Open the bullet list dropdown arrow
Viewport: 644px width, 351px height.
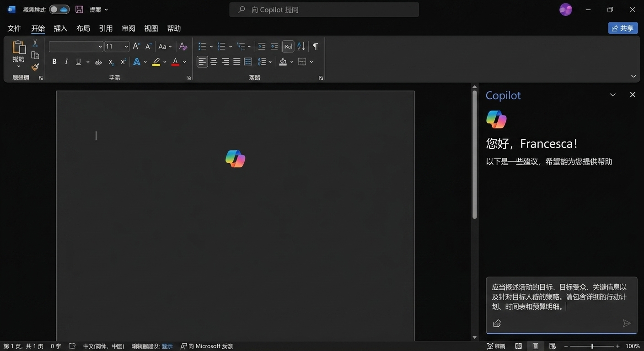point(211,47)
